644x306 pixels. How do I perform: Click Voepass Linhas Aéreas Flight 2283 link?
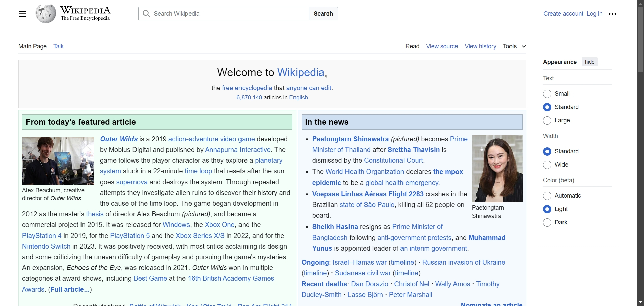point(368,194)
